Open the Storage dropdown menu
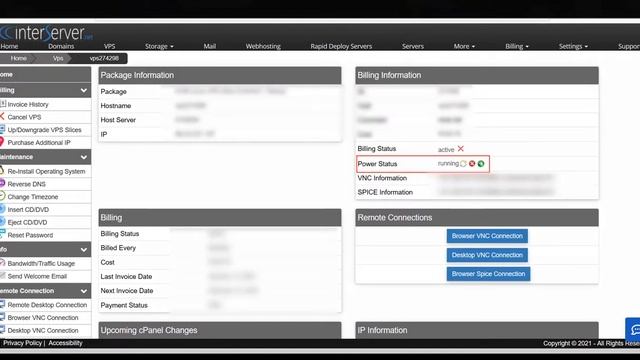Screen dimensions: 640x360 click(x=159, y=47)
